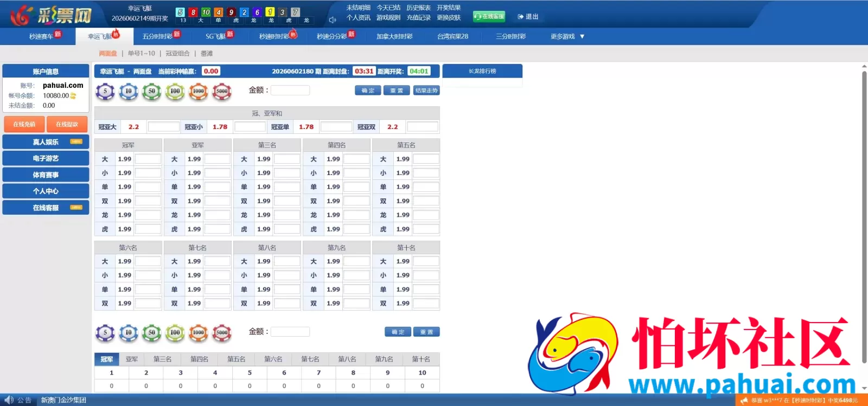Click the 冠亚大 bet amount field
868x406 pixels.
(164, 127)
